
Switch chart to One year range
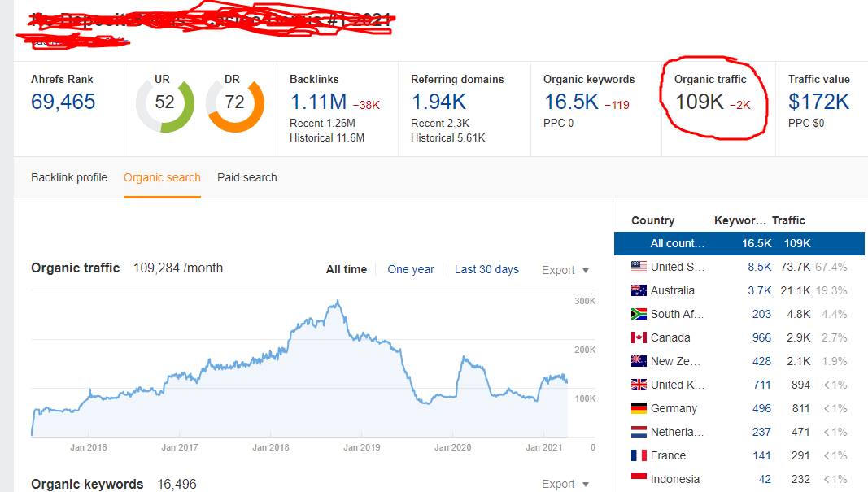tap(411, 269)
